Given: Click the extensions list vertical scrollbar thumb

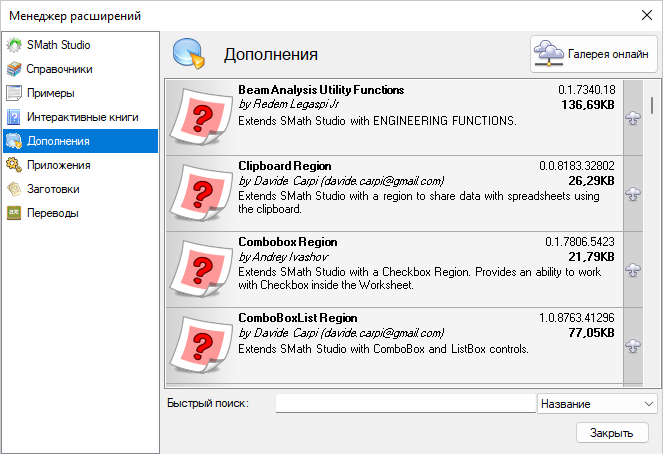Looking at the screenshot, I should [652, 105].
